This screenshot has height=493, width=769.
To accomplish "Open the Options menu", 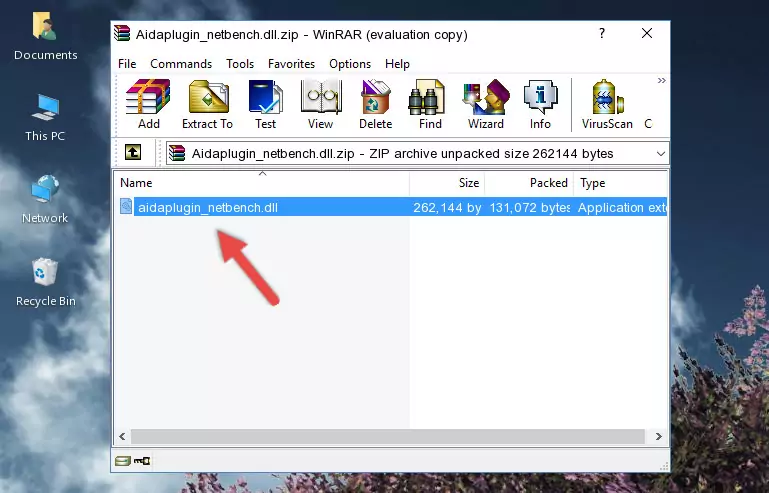I will [350, 64].
